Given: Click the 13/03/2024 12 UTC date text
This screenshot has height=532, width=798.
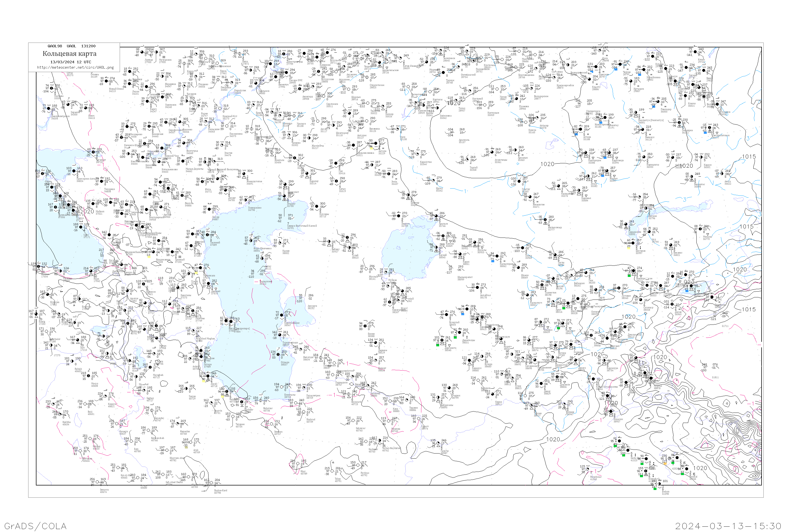Looking at the screenshot, I should coord(70,62).
